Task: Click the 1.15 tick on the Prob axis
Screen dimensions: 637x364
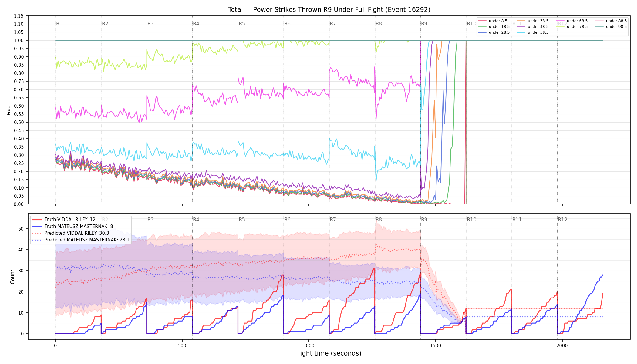Action: (19, 16)
